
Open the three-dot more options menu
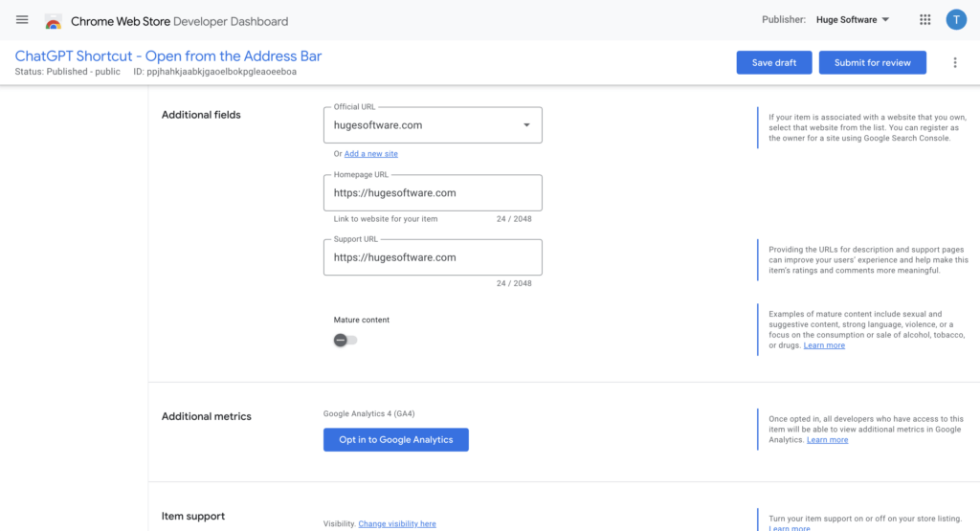point(954,62)
